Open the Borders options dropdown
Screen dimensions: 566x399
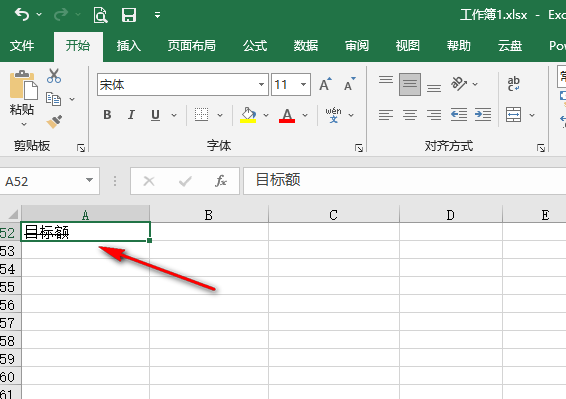tap(220, 115)
